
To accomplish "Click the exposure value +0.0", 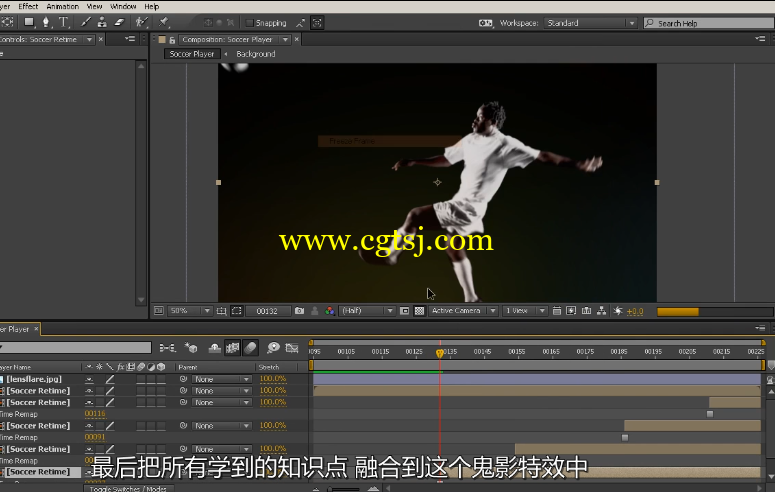I will [635, 311].
